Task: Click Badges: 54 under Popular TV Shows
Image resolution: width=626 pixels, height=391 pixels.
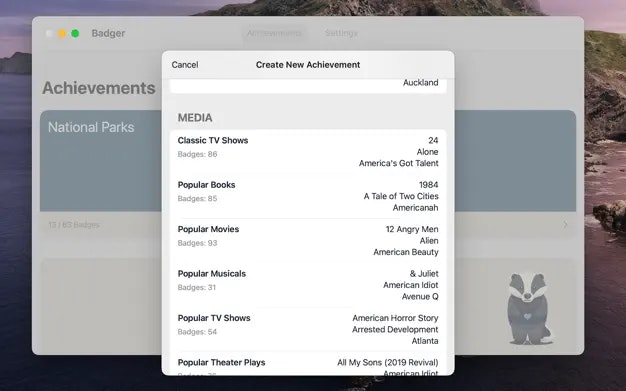Action: pyautogui.click(x=197, y=332)
